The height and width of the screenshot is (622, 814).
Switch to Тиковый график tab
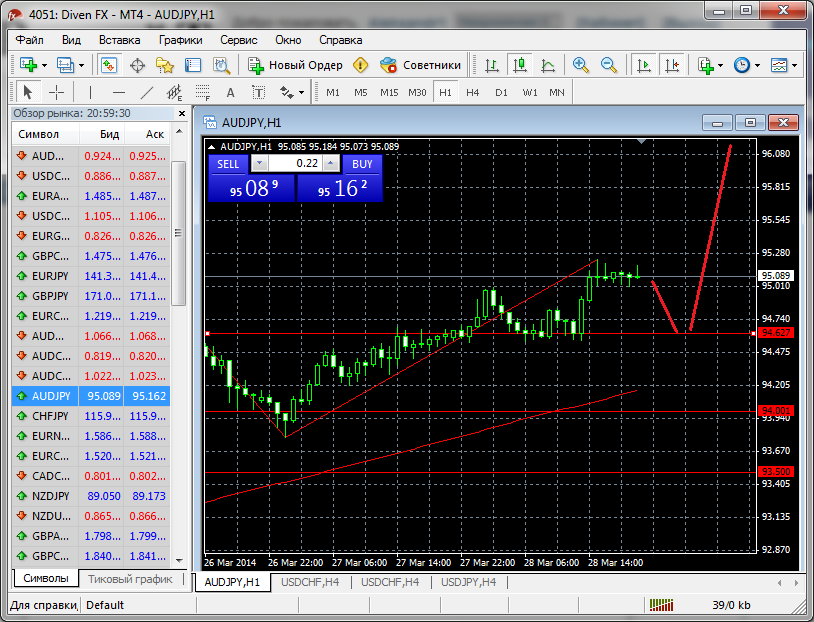(130, 579)
